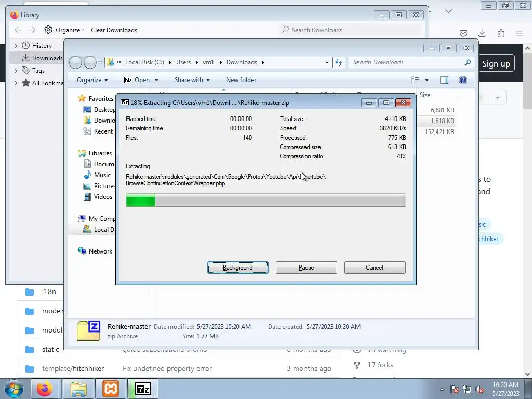Open the 17 forks link
The width and height of the screenshot is (532, 399).
[380, 365]
